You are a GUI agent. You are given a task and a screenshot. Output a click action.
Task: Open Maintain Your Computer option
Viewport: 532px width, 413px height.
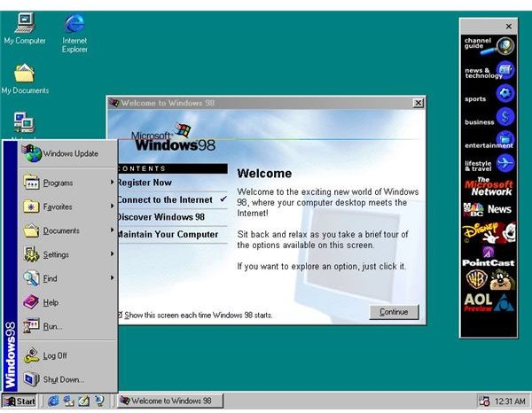point(168,234)
